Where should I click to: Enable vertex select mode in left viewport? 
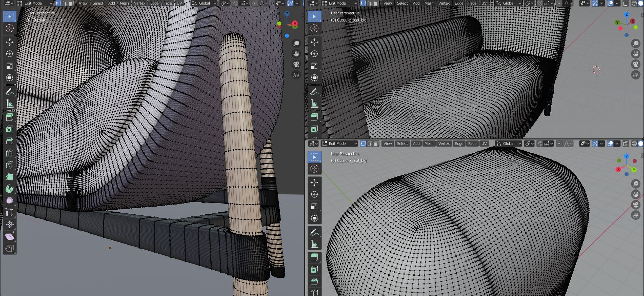[58, 3]
